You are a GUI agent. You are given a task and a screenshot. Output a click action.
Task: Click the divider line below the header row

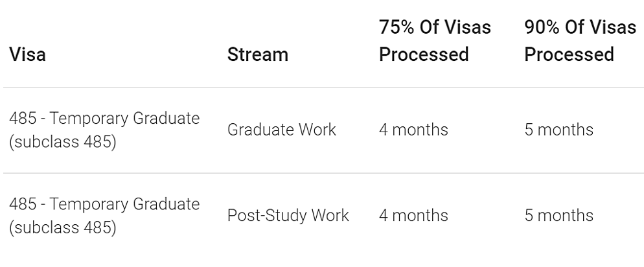(324, 87)
